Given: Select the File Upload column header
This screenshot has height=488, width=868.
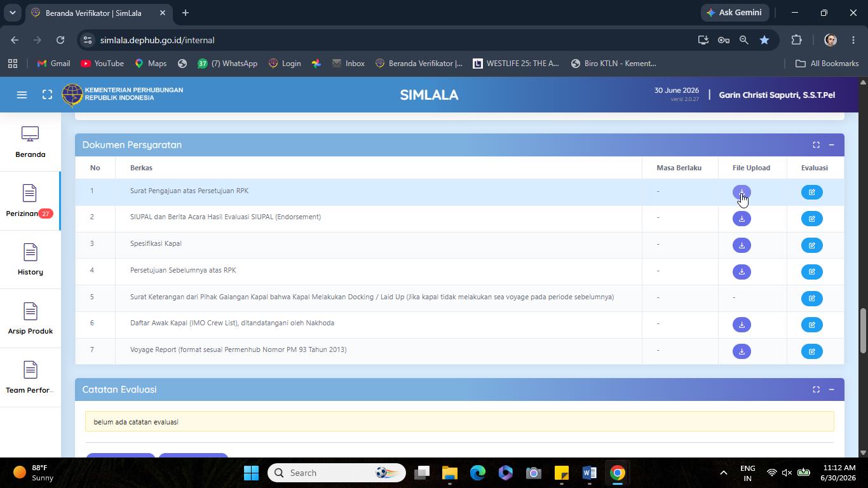Looking at the screenshot, I should pyautogui.click(x=751, y=168).
